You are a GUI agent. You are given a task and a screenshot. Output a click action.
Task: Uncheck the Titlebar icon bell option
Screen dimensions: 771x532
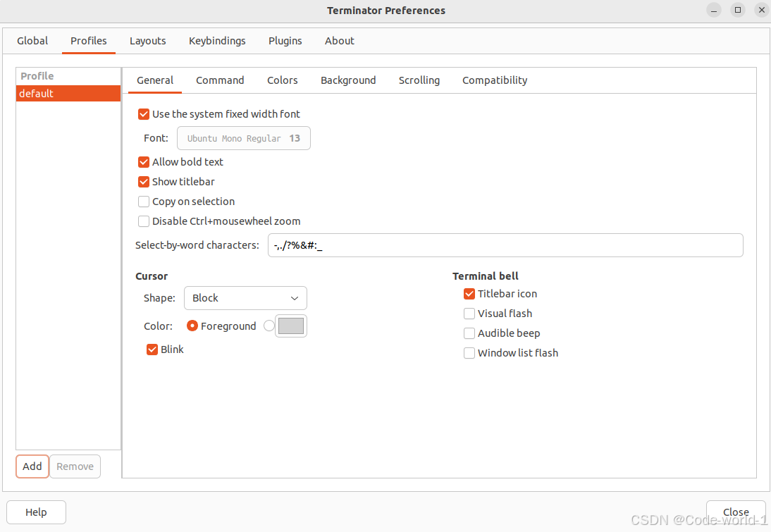coord(469,294)
